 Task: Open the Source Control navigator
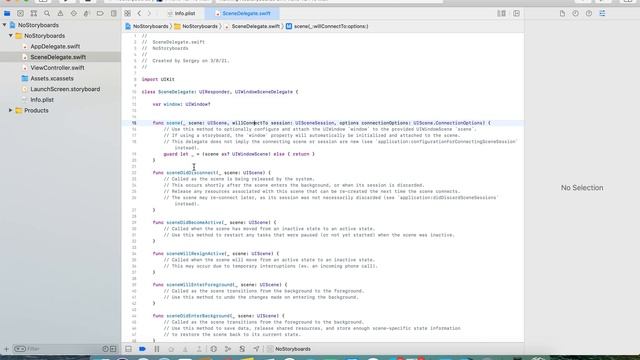[20, 13]
